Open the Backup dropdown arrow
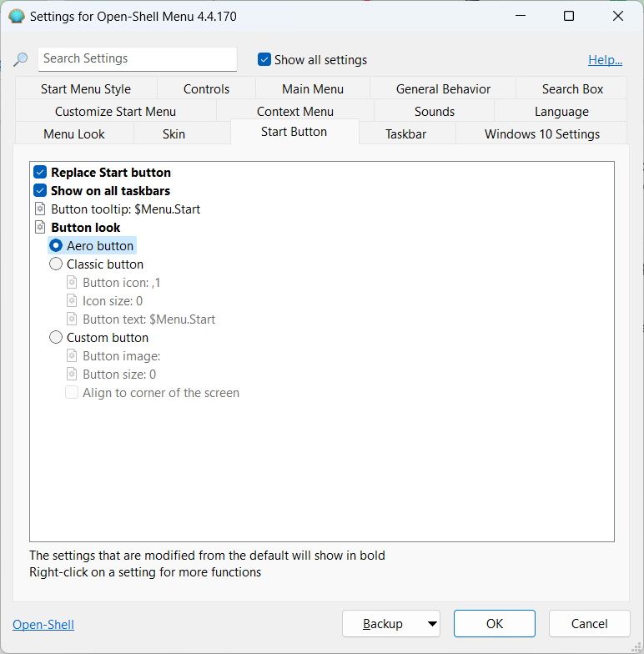Image resolution: width=644 pixels, height=654 pixels. point(432,624)
